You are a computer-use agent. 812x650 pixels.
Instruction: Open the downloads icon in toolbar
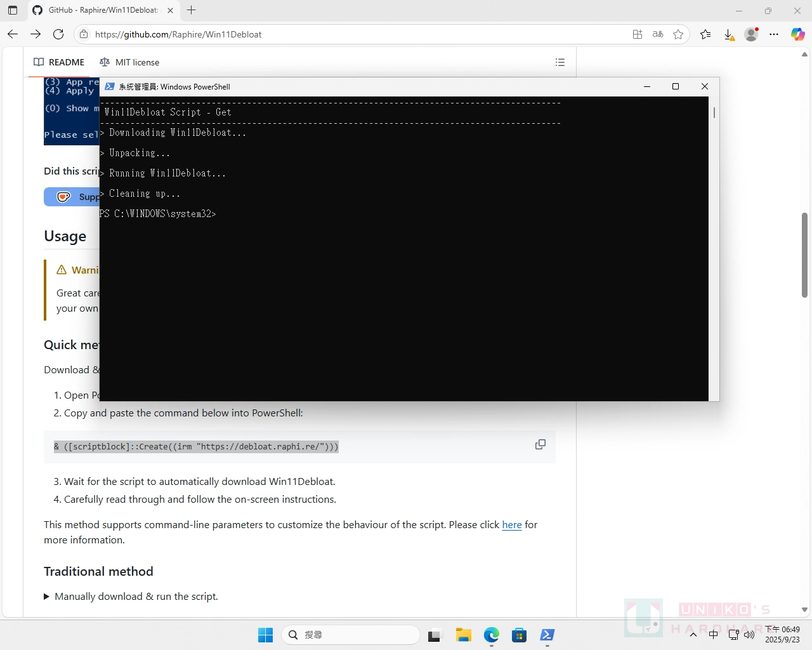point(729,34)
